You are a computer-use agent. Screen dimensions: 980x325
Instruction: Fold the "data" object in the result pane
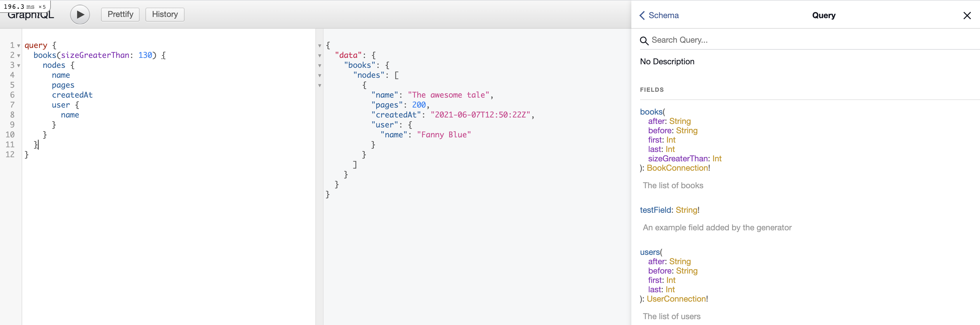(319, 56)
